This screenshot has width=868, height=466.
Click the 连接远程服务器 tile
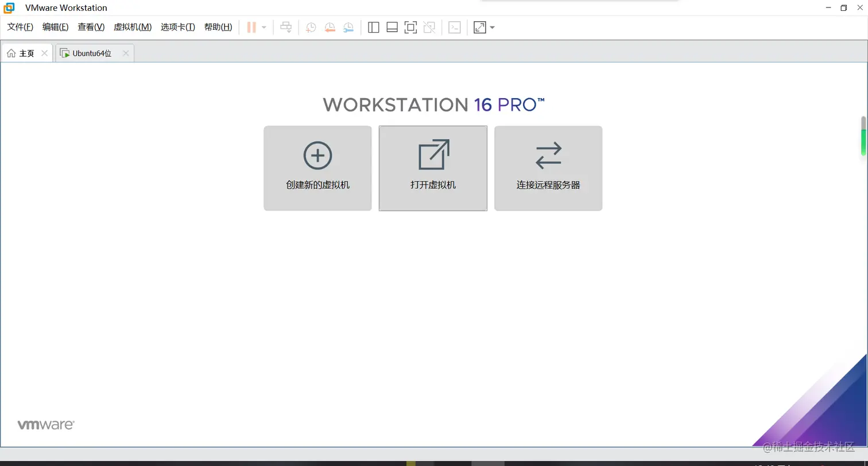click(548, 168)
